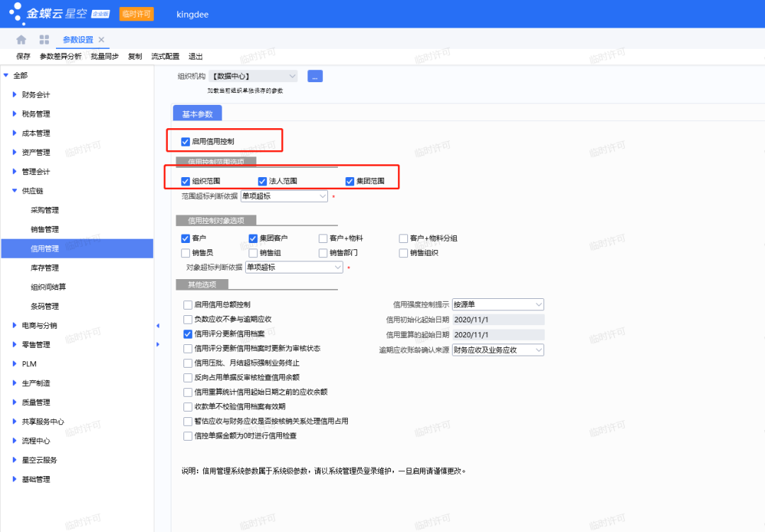Check the 销售员 checkbox
Image resolution: width=765 pixels, height=532 pixels.
[x=186, y=253]
